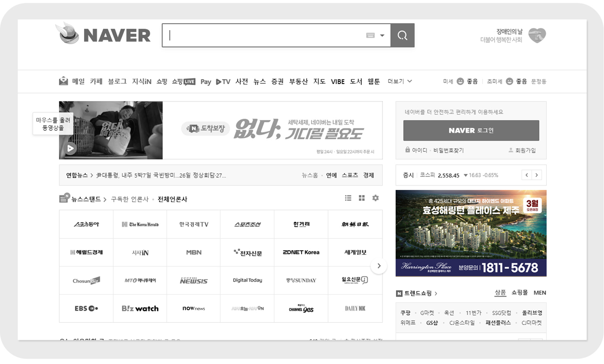Open the 지식iN menu item
604x364 pixels.
pyautogui.click(x=142, y=81)
